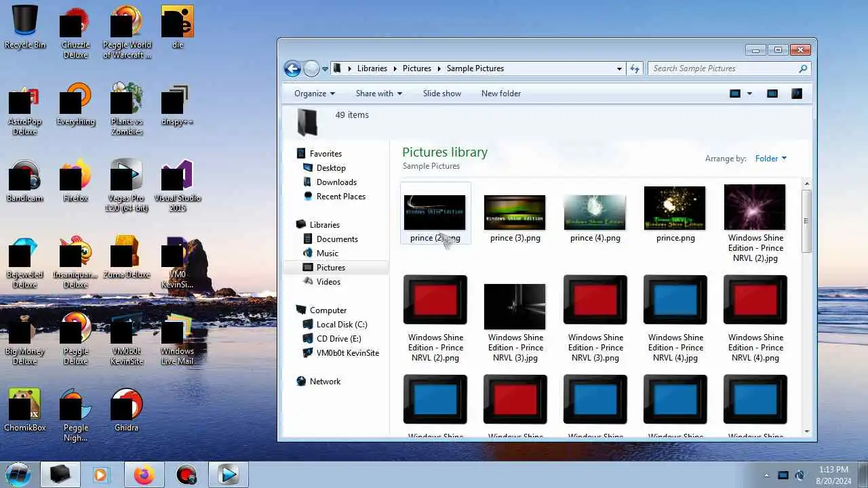This screenshot has height=488, width=868.
Task: Select Windows Shine Edition - Prince NRVL (3).jpg
Action: coord(515,323)
